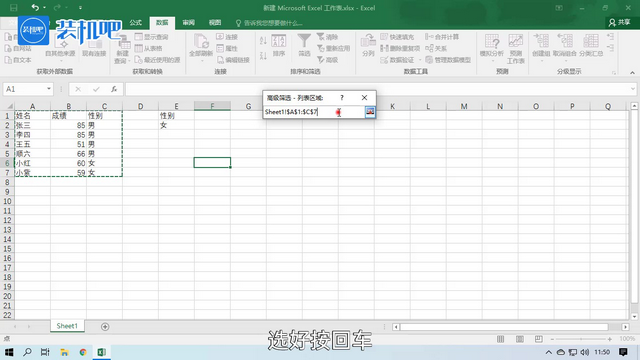Click the zoom in plus button

point(609,339)
